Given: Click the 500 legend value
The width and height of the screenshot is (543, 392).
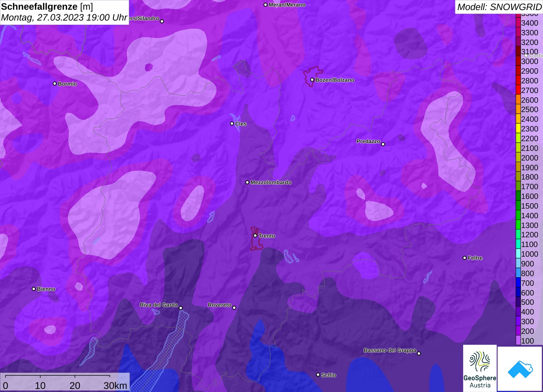Looking at the screenshot, I should tap(527, 302).
